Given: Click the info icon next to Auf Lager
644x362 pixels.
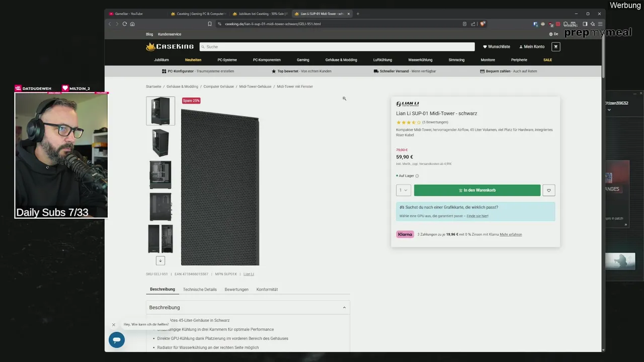Looking at the screenshot, I should tap(417, 176).
